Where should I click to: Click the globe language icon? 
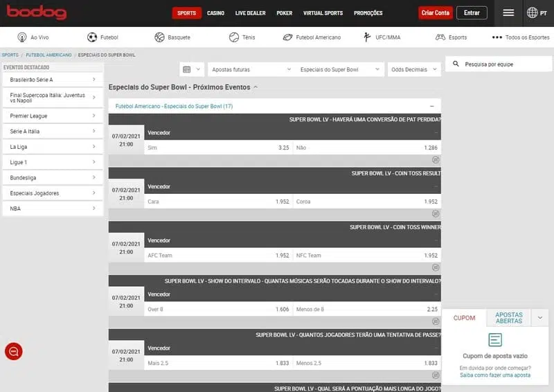[532, 12]
